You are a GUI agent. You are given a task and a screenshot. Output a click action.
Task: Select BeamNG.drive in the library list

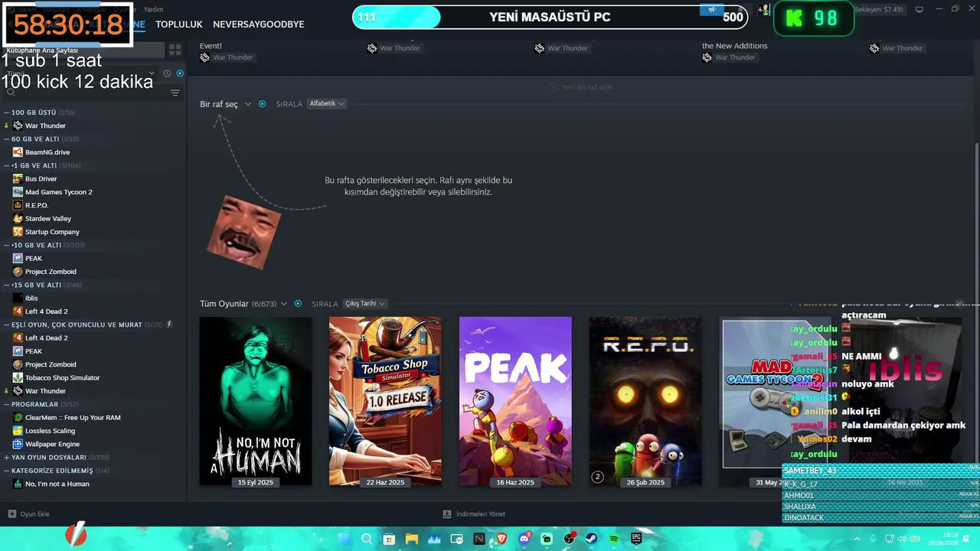(x=47, y=152)
